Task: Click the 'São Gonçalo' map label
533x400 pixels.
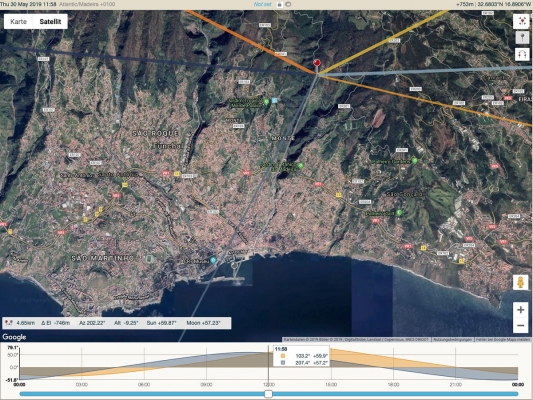Action: 405,194
